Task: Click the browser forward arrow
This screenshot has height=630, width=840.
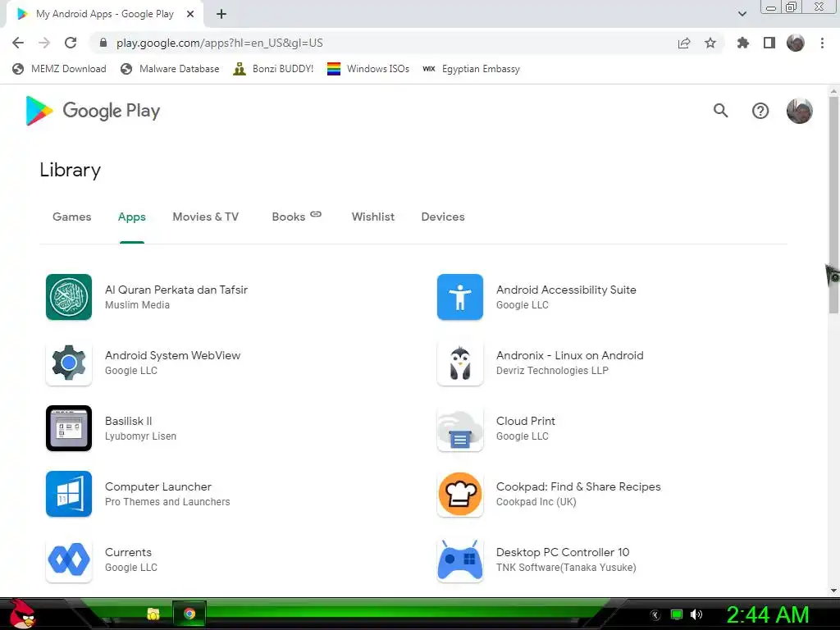Action: 44,43
